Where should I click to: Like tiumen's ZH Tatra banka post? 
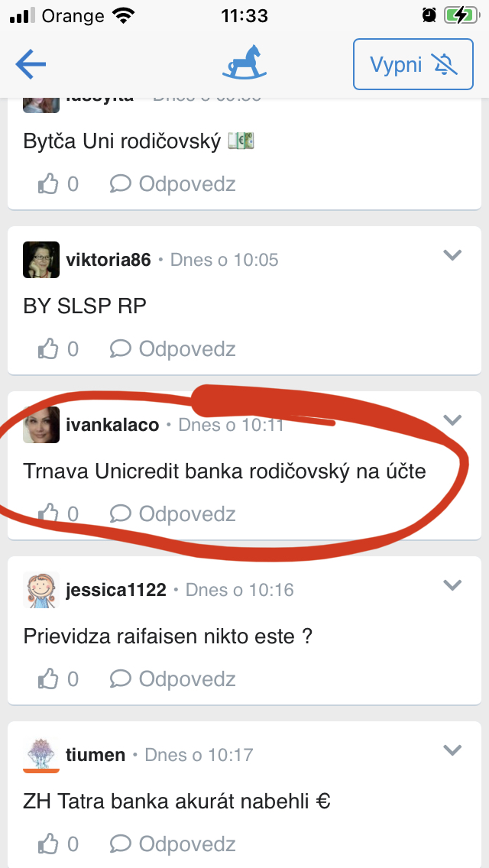(x=48, y=843)
